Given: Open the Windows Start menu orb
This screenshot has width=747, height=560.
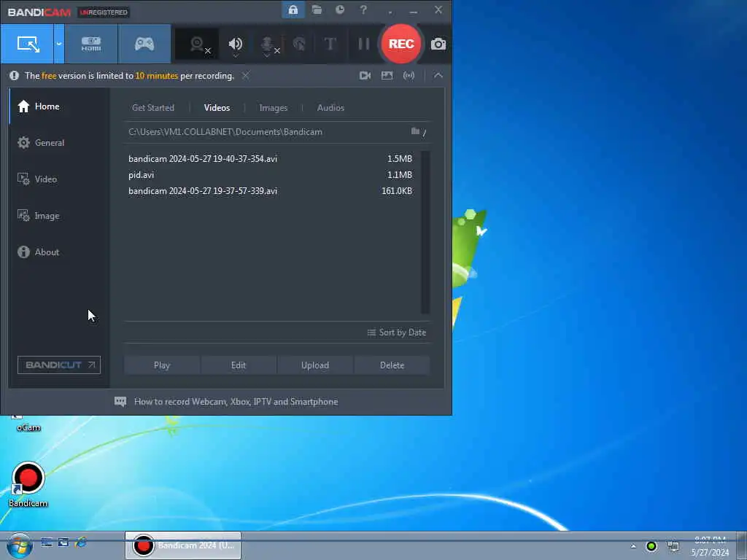Looking at the screenshot, I should [20, 545].
